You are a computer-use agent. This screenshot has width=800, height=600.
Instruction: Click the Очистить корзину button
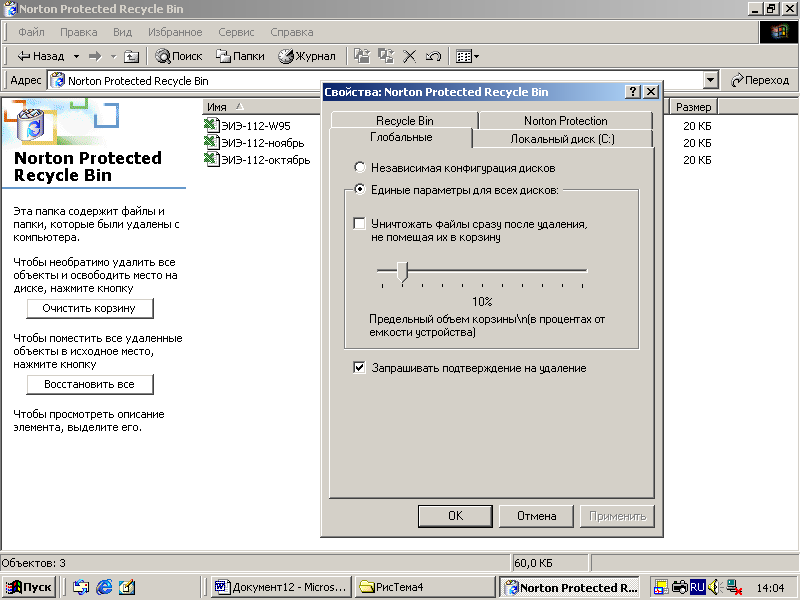pyautogui.click(x=89, y=308)
